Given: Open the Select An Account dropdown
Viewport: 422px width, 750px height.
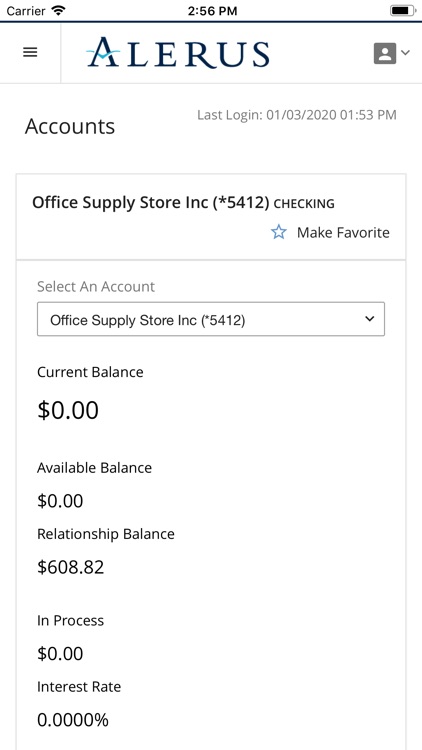Looking at the screenshot, I should (211, 319).
